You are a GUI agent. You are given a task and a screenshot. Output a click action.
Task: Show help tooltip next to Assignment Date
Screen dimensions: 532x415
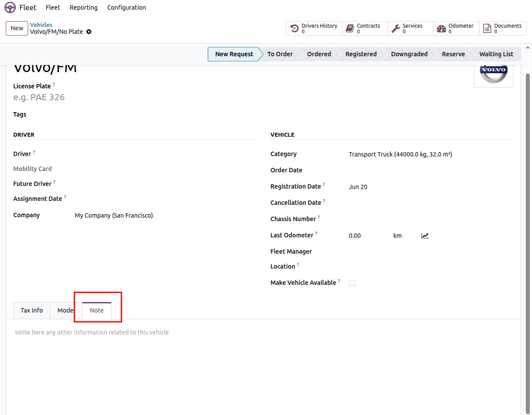[x=65, y=197]
